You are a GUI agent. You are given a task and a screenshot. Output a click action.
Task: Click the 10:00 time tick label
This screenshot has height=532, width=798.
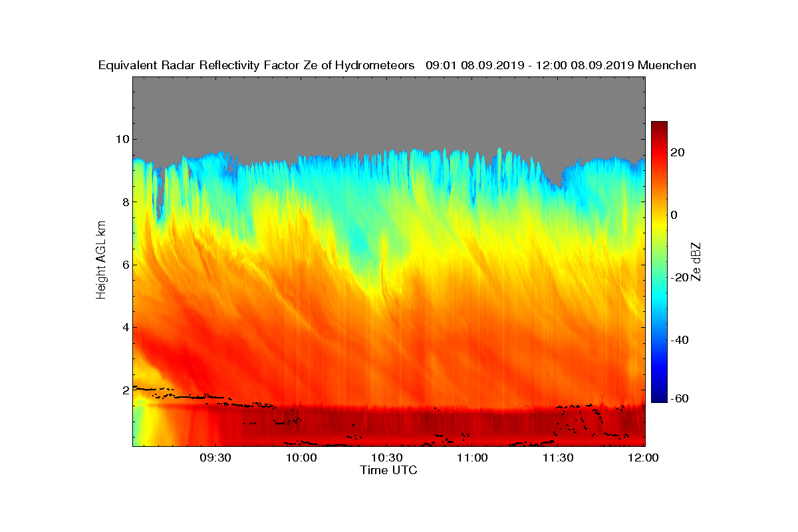[301, 458]
